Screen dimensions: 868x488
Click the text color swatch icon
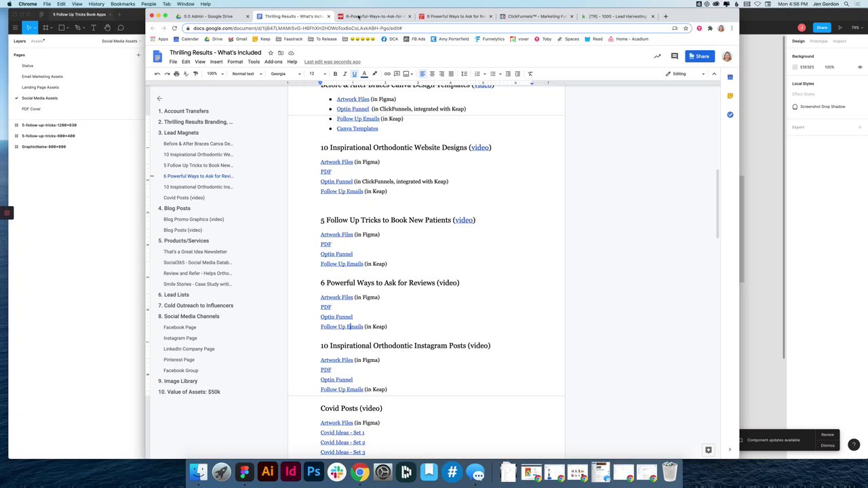(x=364, y=74)
